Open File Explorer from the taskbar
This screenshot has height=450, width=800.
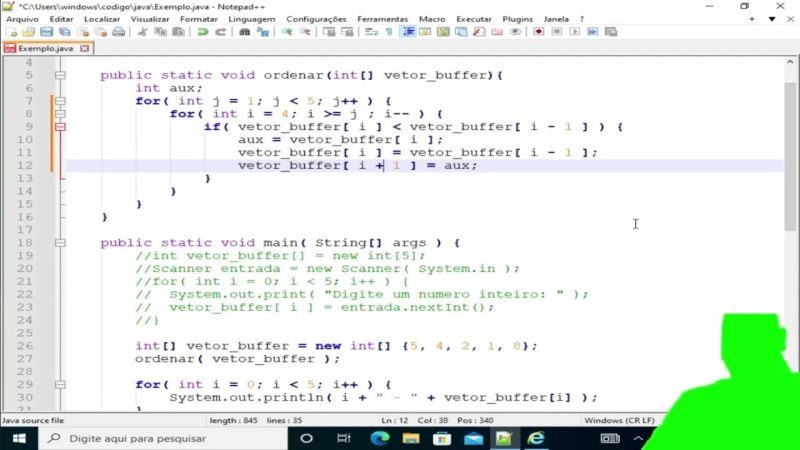tap(411, 438)
